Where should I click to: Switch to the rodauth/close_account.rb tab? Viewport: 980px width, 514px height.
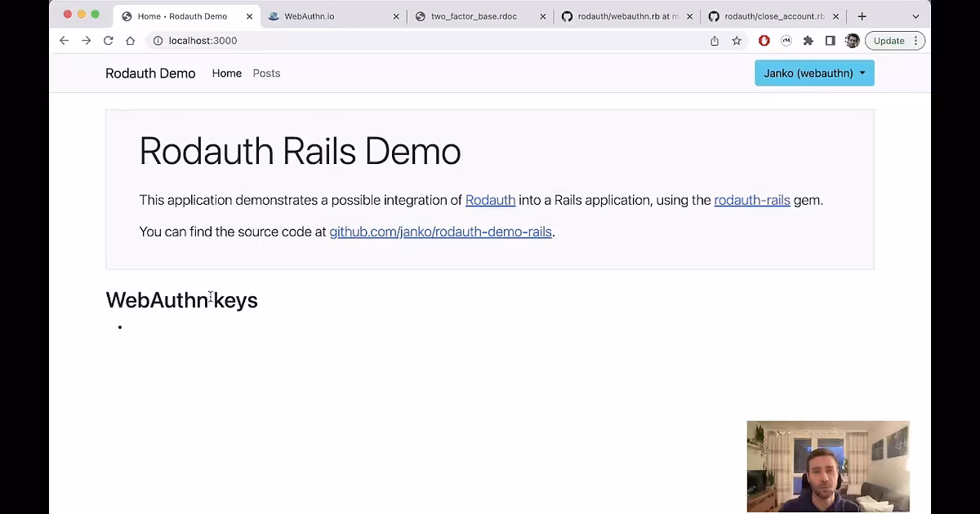point(773,16)
